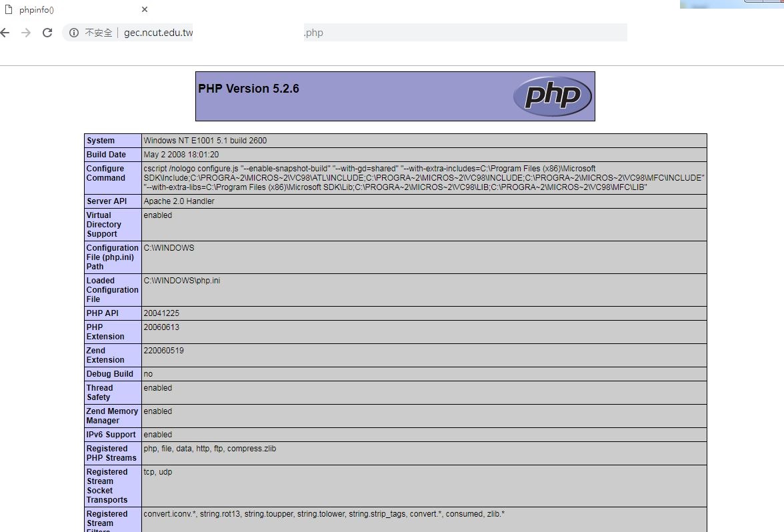Click the 'System' row label
The image size is (784, 532).
click(101, 141)
